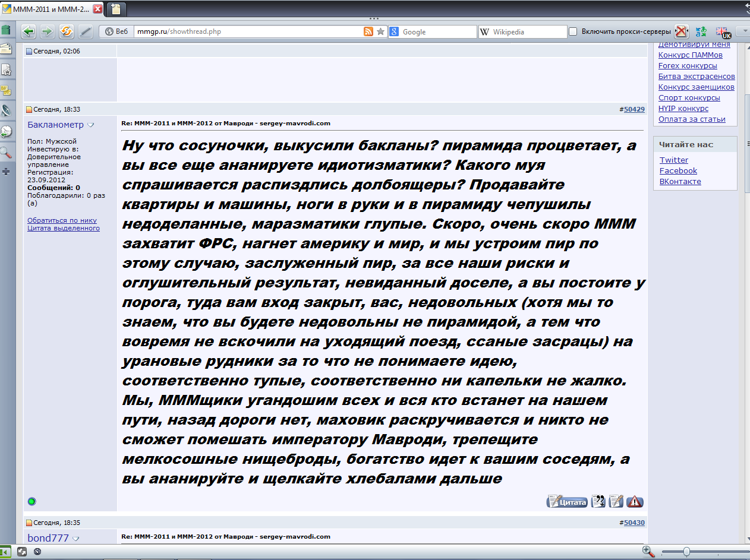The width and height of the screenshot is (750, 560).
Task: Open the 'Оплата за статьи' link
Action: (x=692, y=119)
